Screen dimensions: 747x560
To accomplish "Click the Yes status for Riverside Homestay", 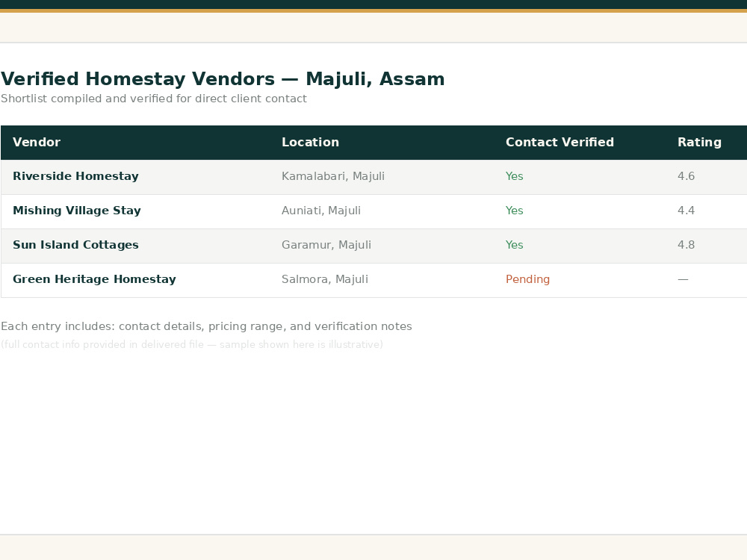I will [x=515, y=176].
